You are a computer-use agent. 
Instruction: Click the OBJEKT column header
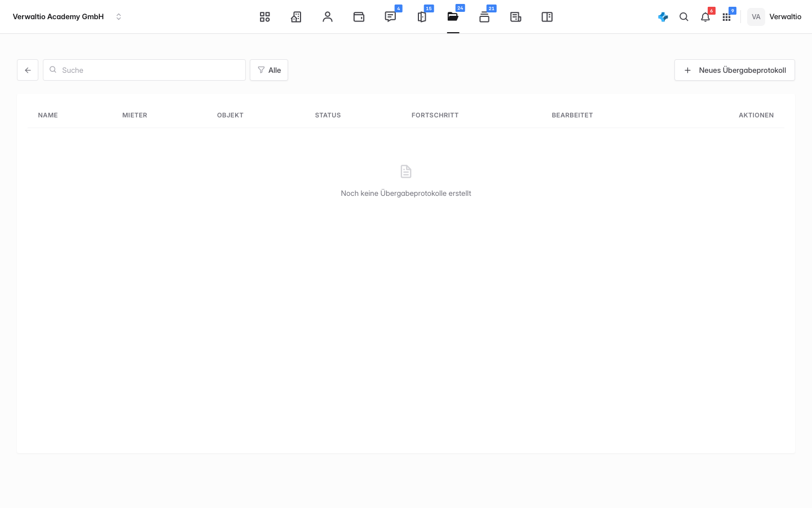click(x=230, y=115)
